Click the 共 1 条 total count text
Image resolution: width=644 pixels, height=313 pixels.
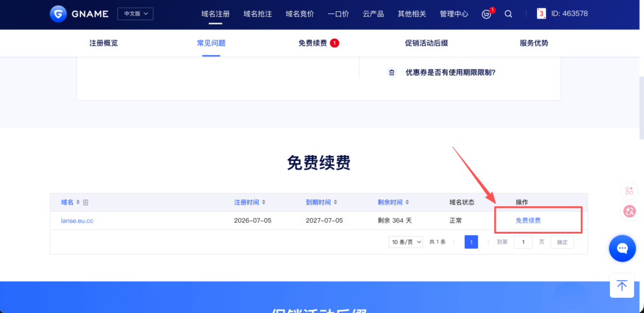pos(438,242)
